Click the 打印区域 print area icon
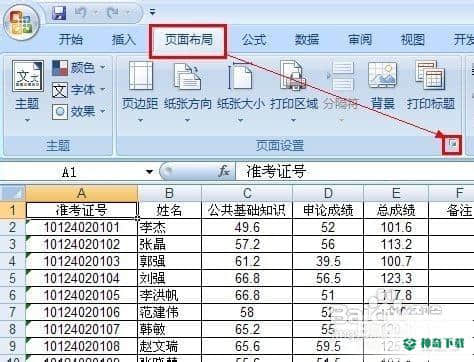 (293, 76)
